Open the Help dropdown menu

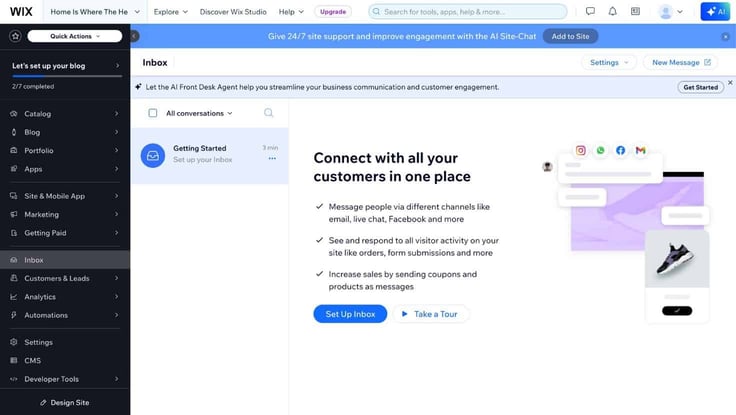coord(291,12)
